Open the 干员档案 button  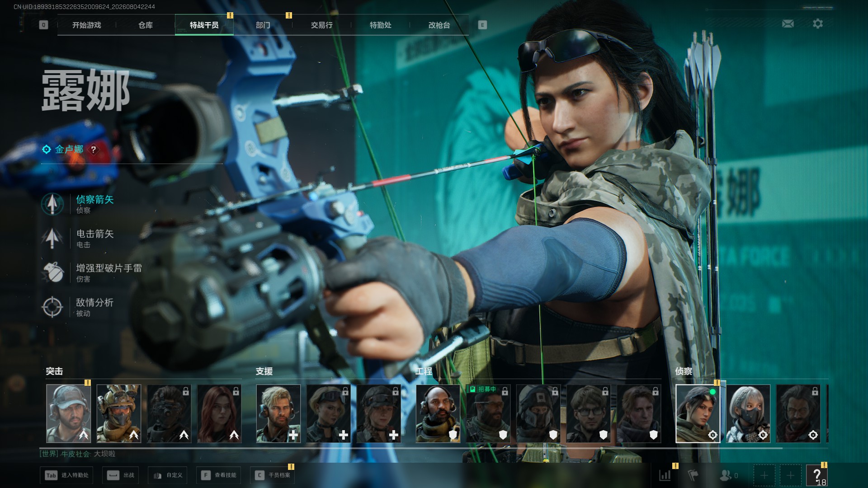(x=273, y=475)
